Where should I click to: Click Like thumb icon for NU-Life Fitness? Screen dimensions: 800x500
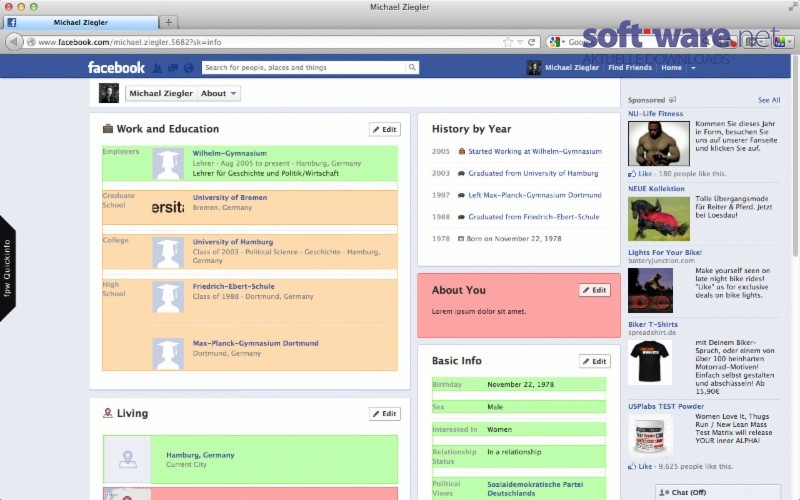point(632,173)
